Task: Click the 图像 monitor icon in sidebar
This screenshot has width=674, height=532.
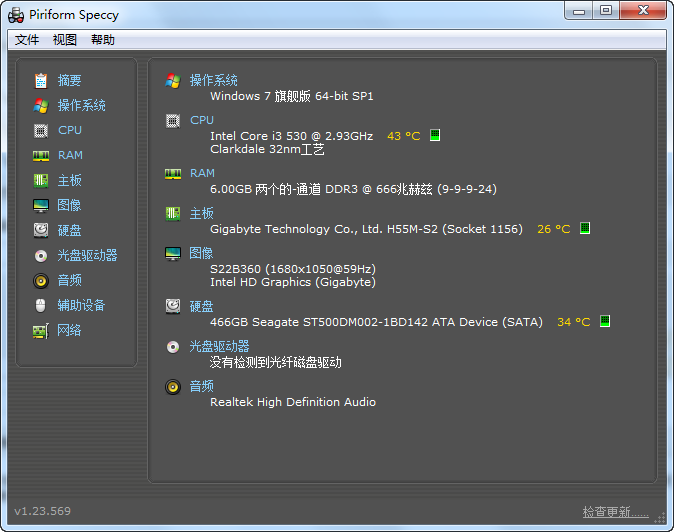Action: [x=41, y=205]
